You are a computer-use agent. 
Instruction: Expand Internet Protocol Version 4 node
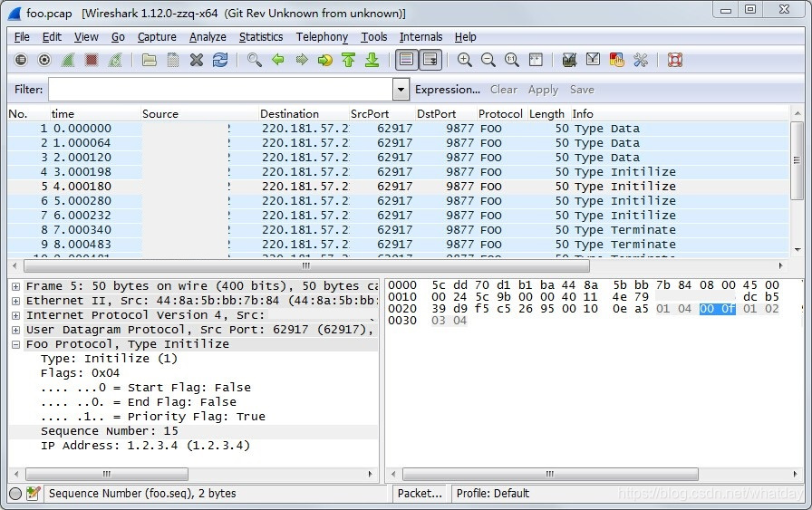[x=16, y=315]
